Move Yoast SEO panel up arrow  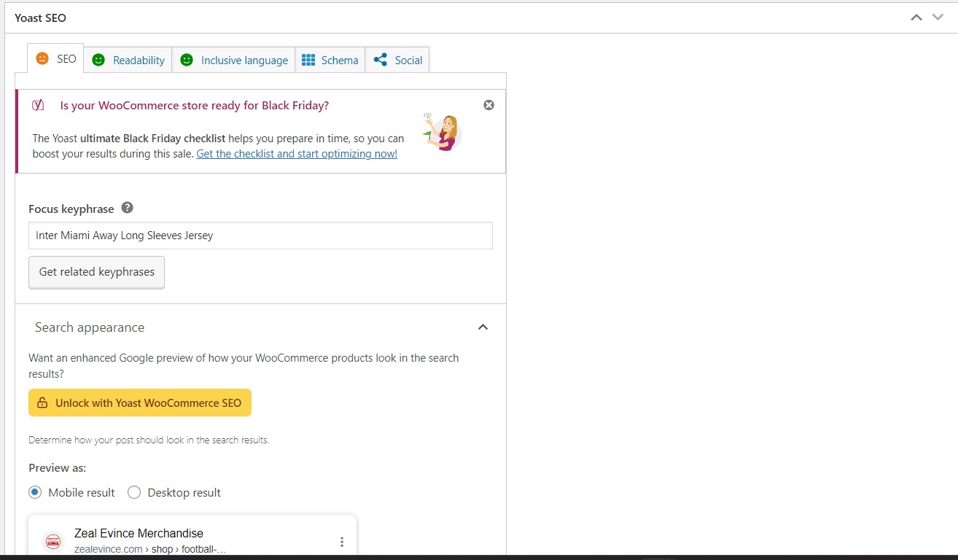tap(916, 17)
